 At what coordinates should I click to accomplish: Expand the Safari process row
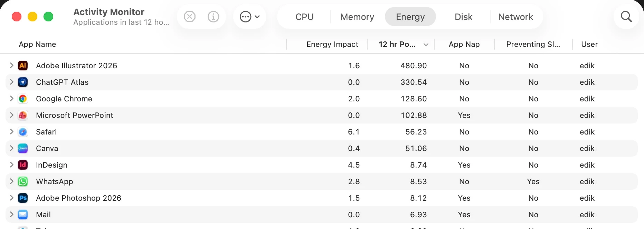coord(11,132)
